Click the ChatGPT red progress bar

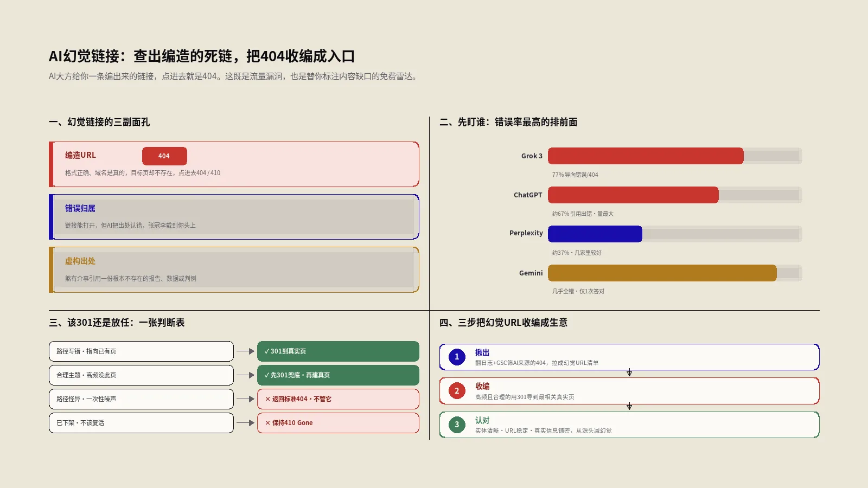pos(633,195)
